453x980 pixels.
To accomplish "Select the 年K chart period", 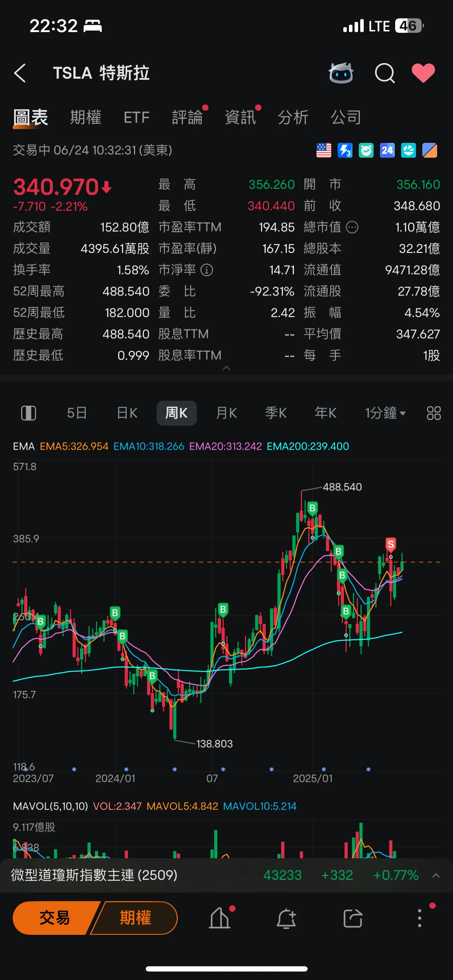I will pyautogui.click(x=326, y=413).
